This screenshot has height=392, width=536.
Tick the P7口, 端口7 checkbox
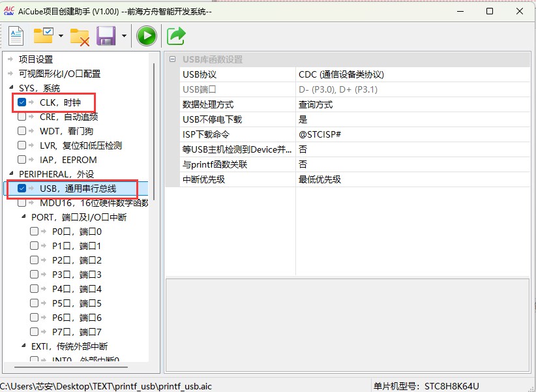pos(34,332)
